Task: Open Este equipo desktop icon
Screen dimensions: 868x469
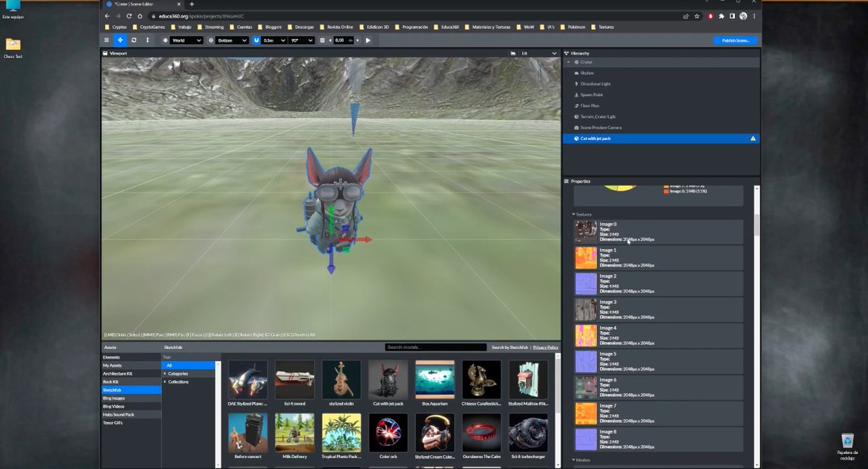Action: [x=13, y=10]
